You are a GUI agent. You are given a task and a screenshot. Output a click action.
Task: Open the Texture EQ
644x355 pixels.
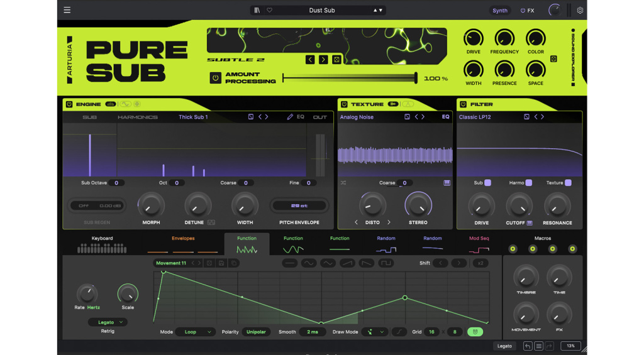[x=446, y=117]
